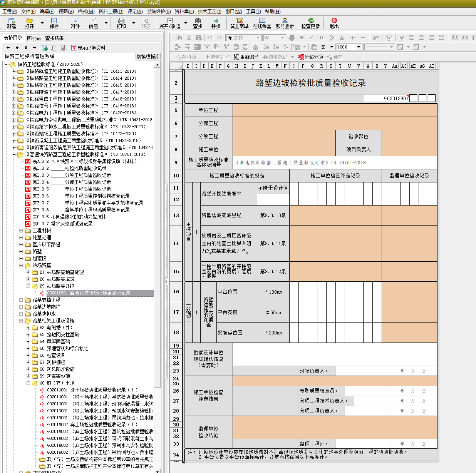Screen dimensions: 476x473
Task: Open the dropdown arrow beside 打印
Action: [x=134, y=23]
